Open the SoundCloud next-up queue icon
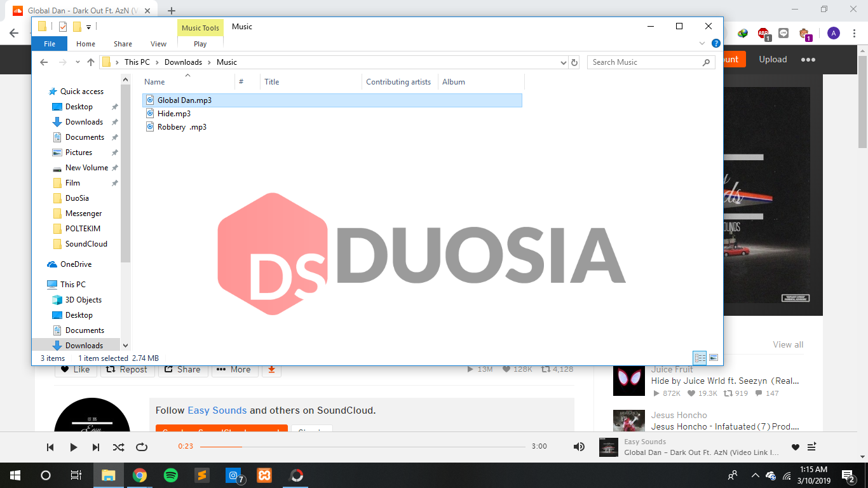This screenshot has width=868, height=488. (811, 447)
